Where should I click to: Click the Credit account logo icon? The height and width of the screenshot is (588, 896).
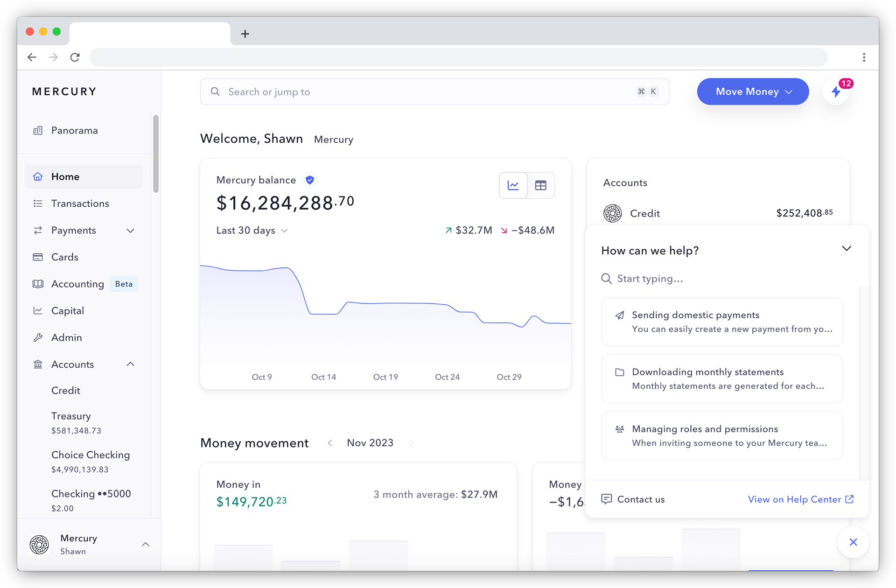point(612,213)
